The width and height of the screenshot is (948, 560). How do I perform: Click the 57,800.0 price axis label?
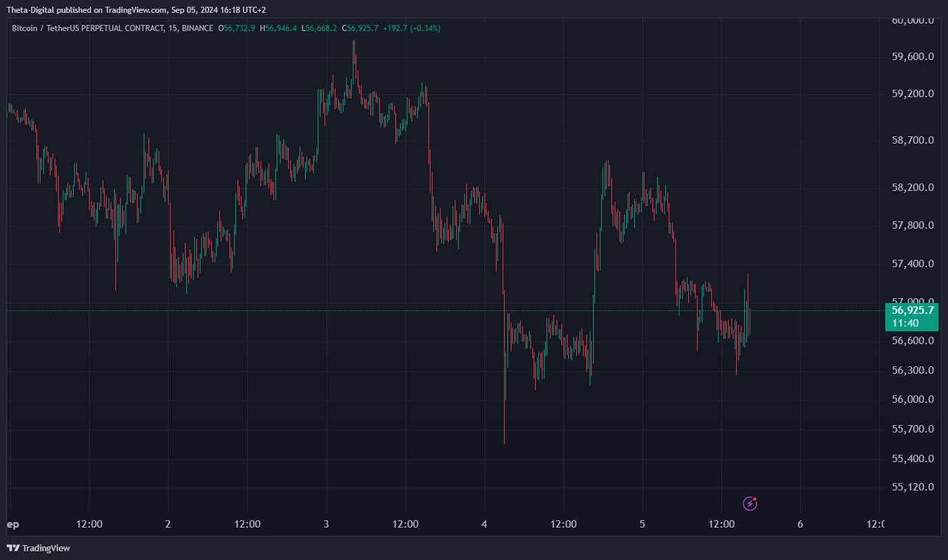pyautogui.click(x=912, y=225)
